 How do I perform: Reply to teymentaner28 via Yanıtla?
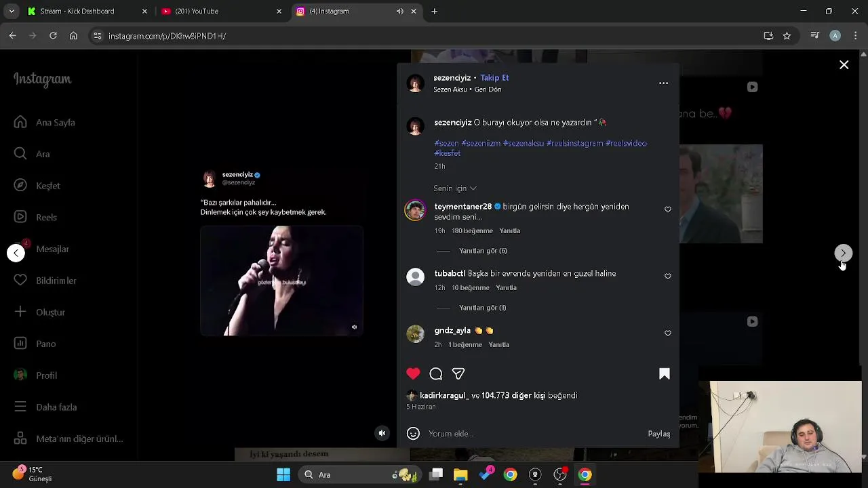510,230
